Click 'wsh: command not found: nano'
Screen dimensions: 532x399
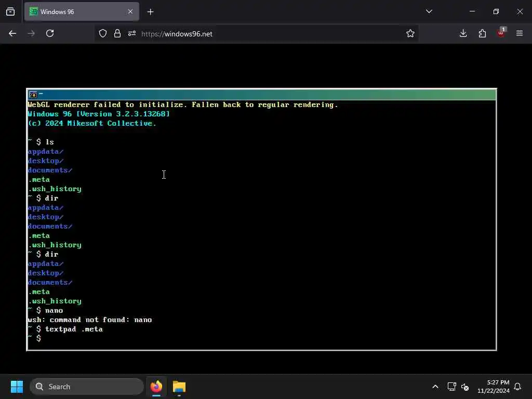(x=89, y=320)
